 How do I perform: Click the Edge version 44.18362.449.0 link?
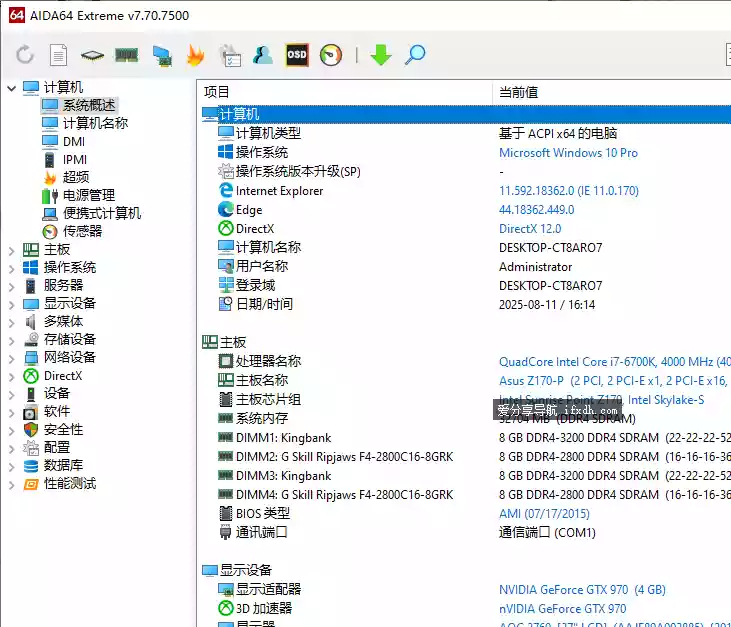pos(537,210)
